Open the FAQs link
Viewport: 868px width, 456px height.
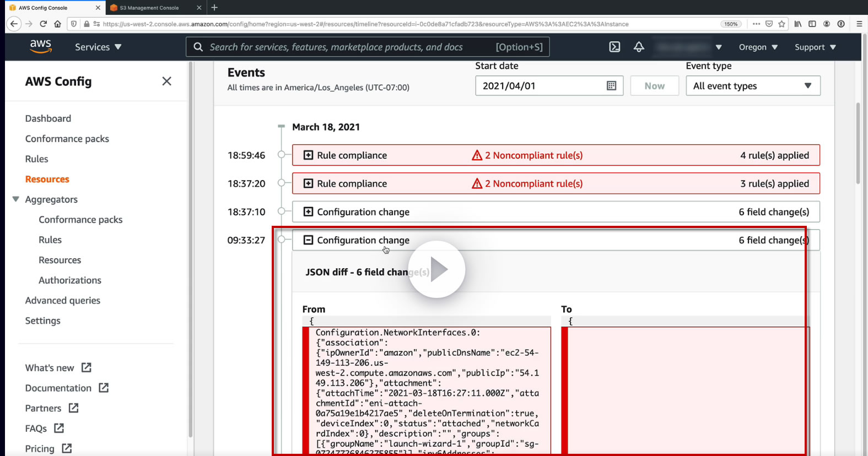36,428
